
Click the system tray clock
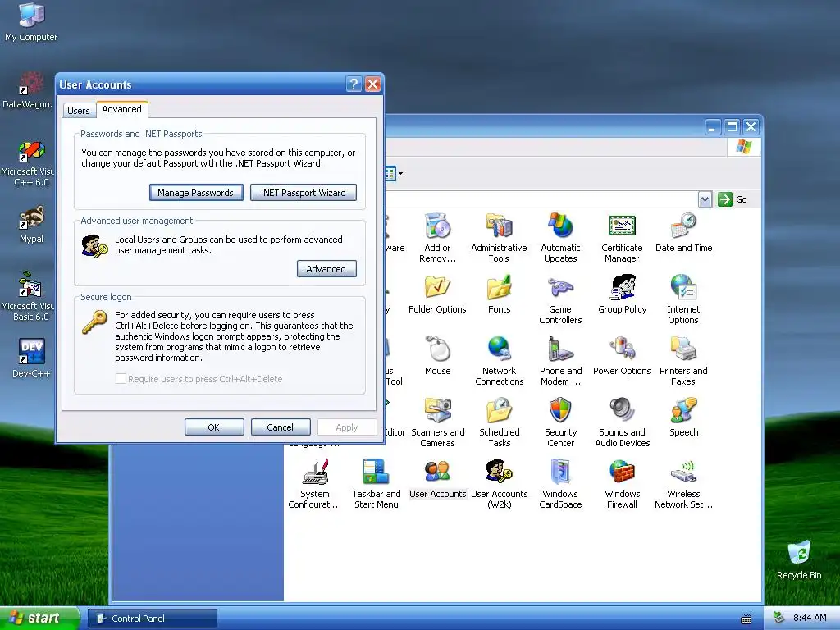810,618
